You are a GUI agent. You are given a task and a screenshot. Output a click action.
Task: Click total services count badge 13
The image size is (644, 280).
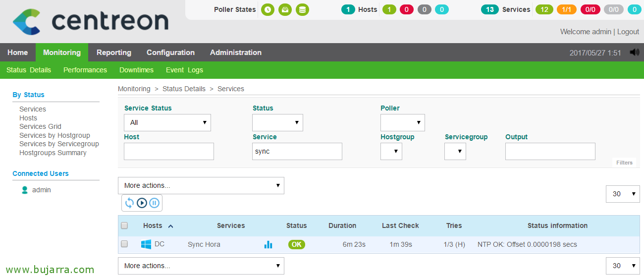pos(490,9)
